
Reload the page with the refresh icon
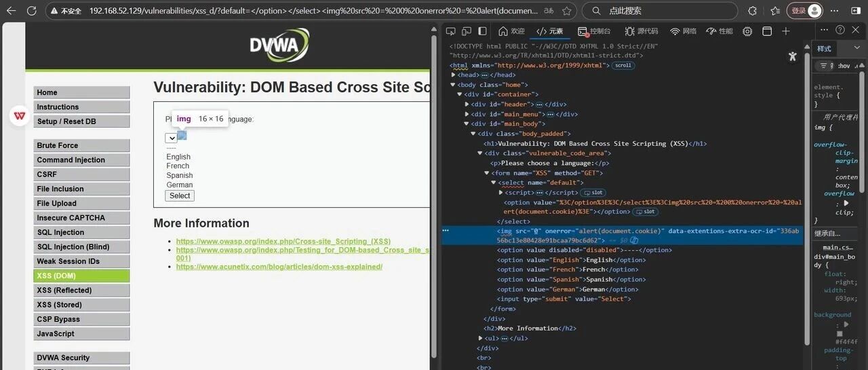(x=31, y=11)
